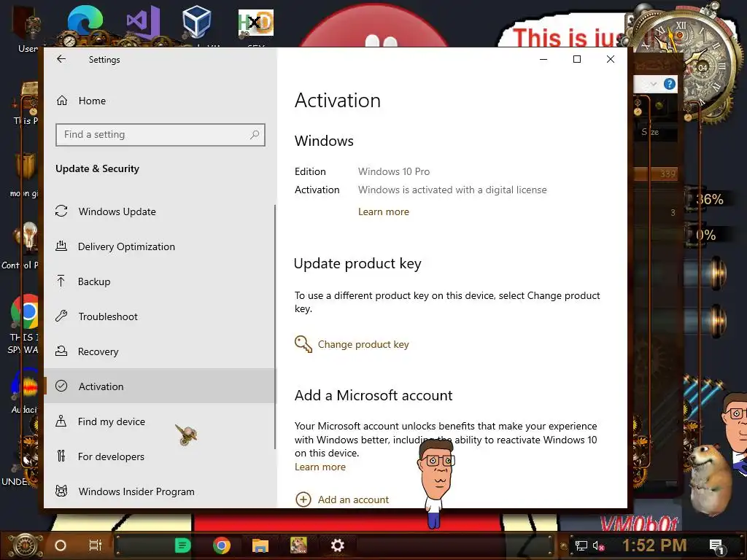Open HxD hex editor desktop shortcut
Image resolution: width=747 pixels, height=560 pixels.
coord(256,23)
